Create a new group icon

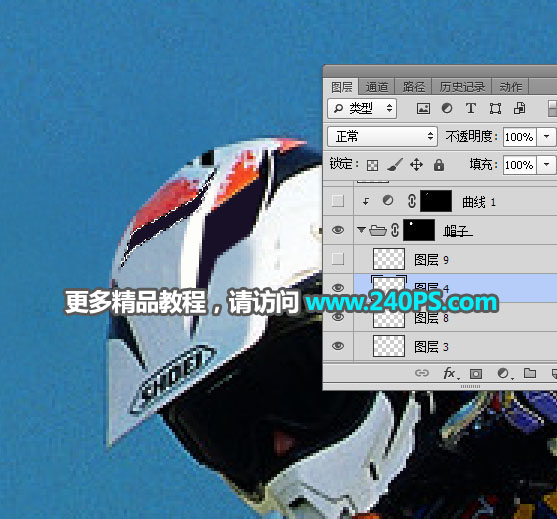(x=530, y=373)
